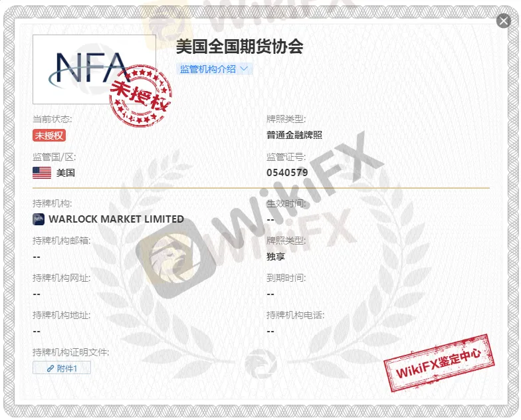Select the license number 0540579
Image resolution: width=521 pixels, height=420 pixels.
click(287, 173)
